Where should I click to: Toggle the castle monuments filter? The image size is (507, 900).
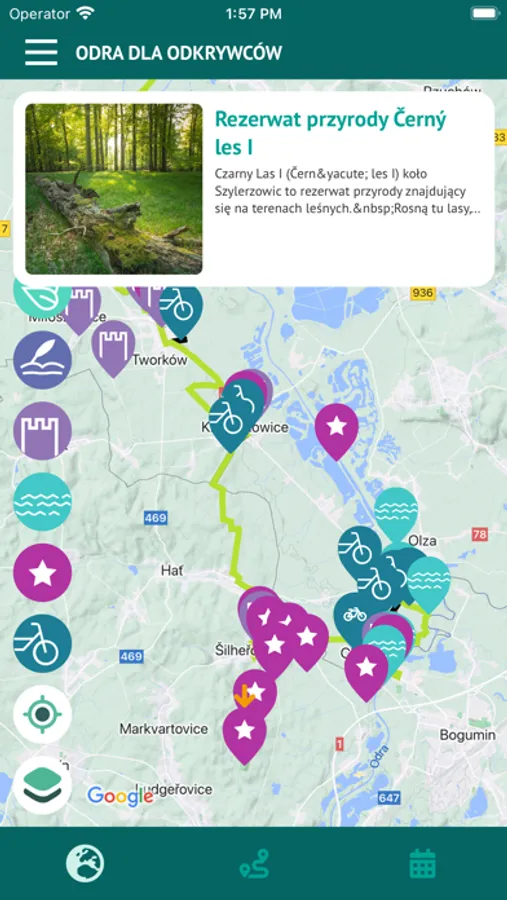(42, 430)
